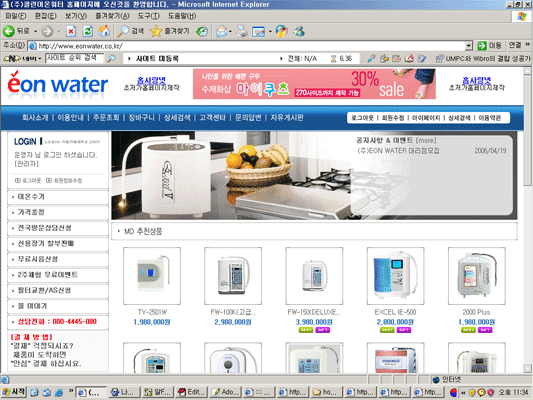Viewport: 533px width, 400px height.
Task: Expand the Quick Launch overflow chevron
Action: pos(71,391)
